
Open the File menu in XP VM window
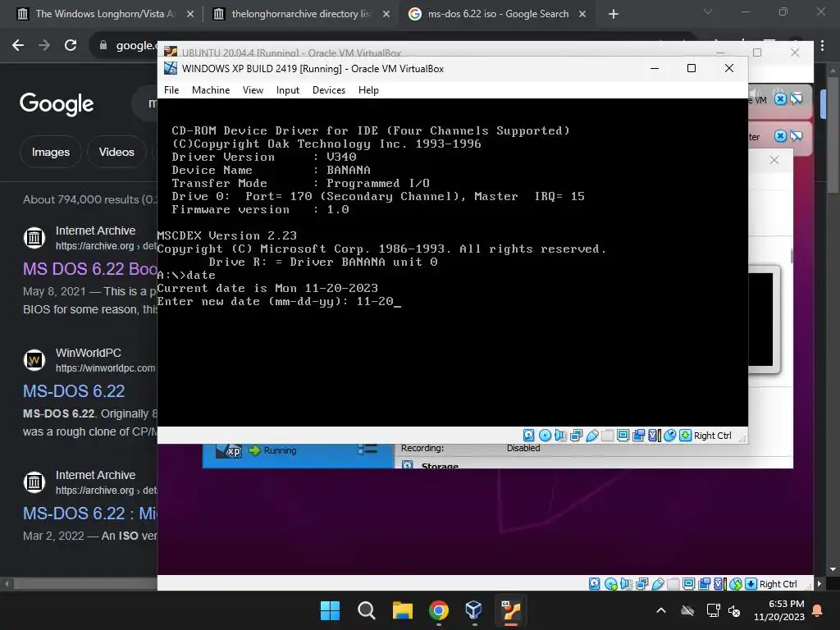tap(171, 90)
